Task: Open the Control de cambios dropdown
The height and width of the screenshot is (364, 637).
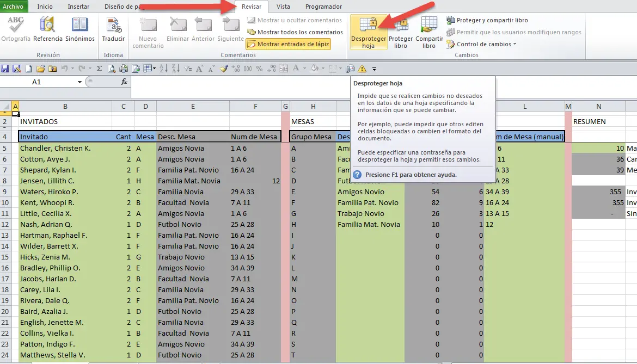Action: tap(481, 44)
